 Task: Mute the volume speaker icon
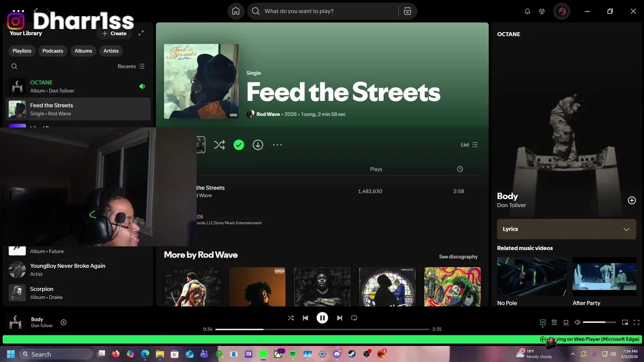pyautogui.click(x=578, y=322)
